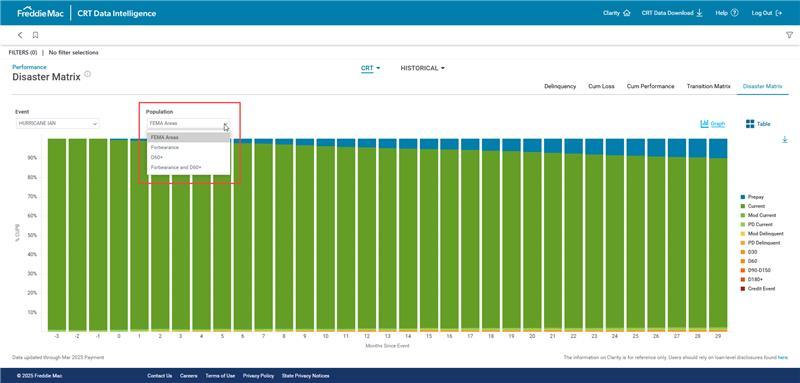Click the bookmark icon
The width and height of the screenshot is (800, 383).
coord(35,35)
